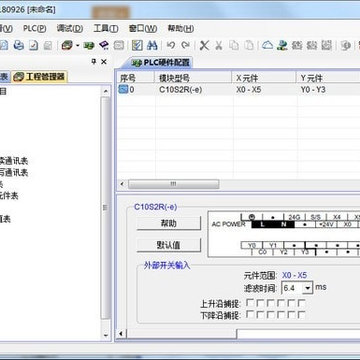Image resolution: width=360 pixels, height=360 pixels.
Task: Click the module table horizontal scrollbar thumb
Action: click(x=174, y=184)
